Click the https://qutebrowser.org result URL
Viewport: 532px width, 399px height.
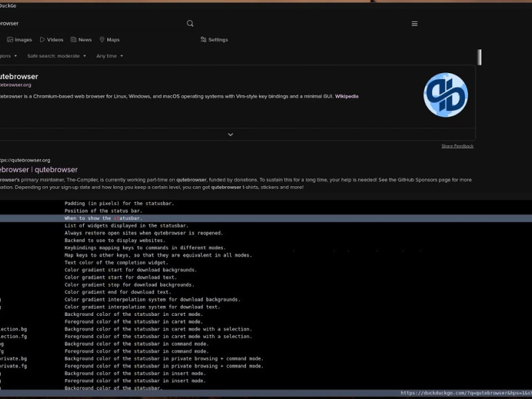25,160
